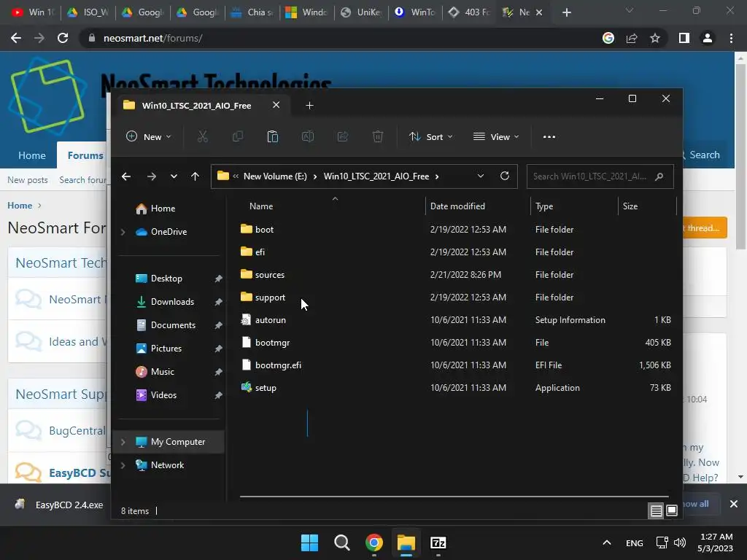Show hidden system tray icons

pos(606,542)
